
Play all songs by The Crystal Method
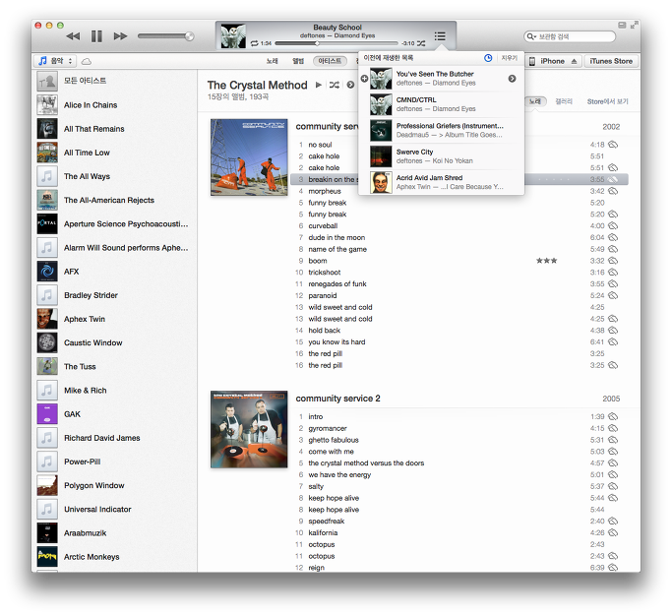coord(319,85)
